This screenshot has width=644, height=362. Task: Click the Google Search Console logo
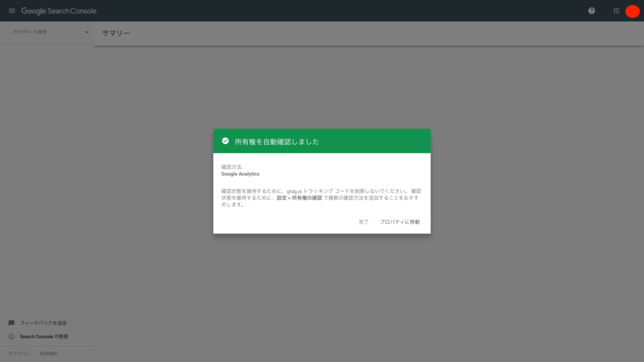[x=58, y=11]
